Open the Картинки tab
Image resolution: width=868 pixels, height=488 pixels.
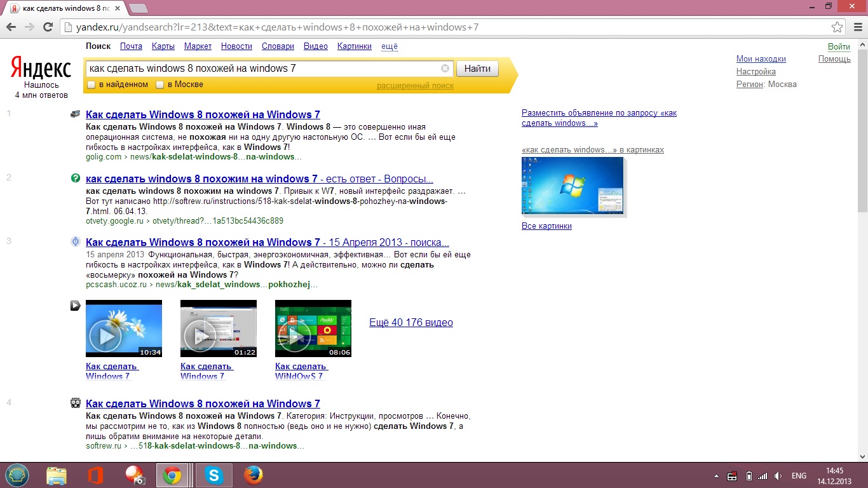point(355,46)
